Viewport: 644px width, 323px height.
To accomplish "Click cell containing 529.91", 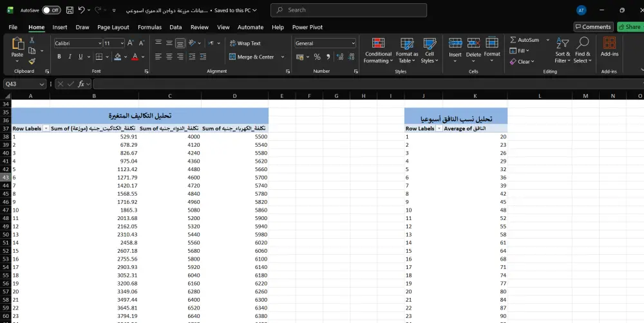I will (94, 136).
